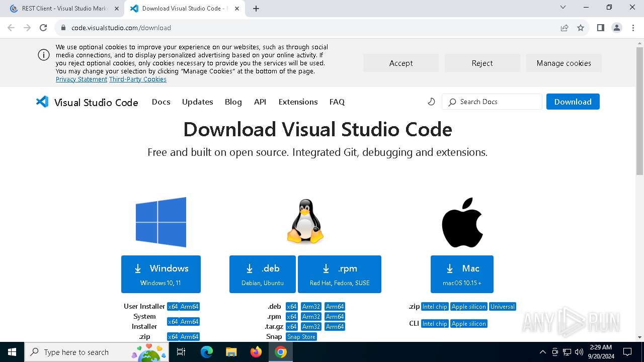Image resolution: width=644 pixels, height=362 pixels.
Task: Click the blue Download header button
Action: tap(573, 102)
